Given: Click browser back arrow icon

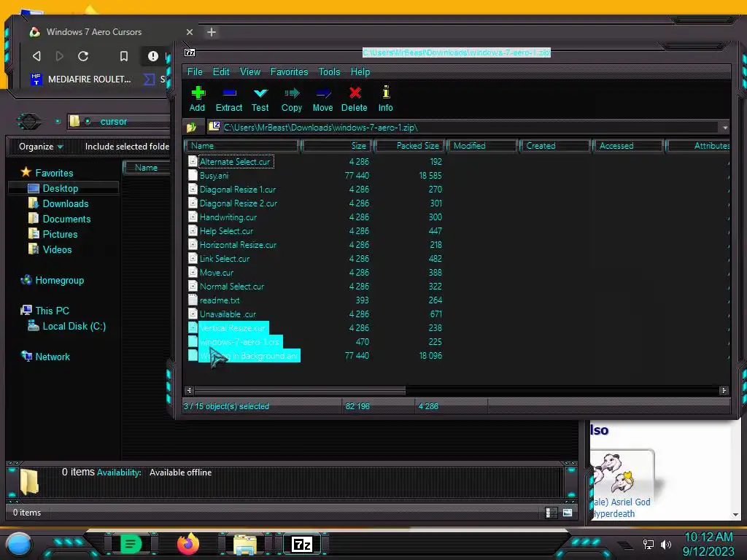Looking at the screenshot, I should point(36,56).
